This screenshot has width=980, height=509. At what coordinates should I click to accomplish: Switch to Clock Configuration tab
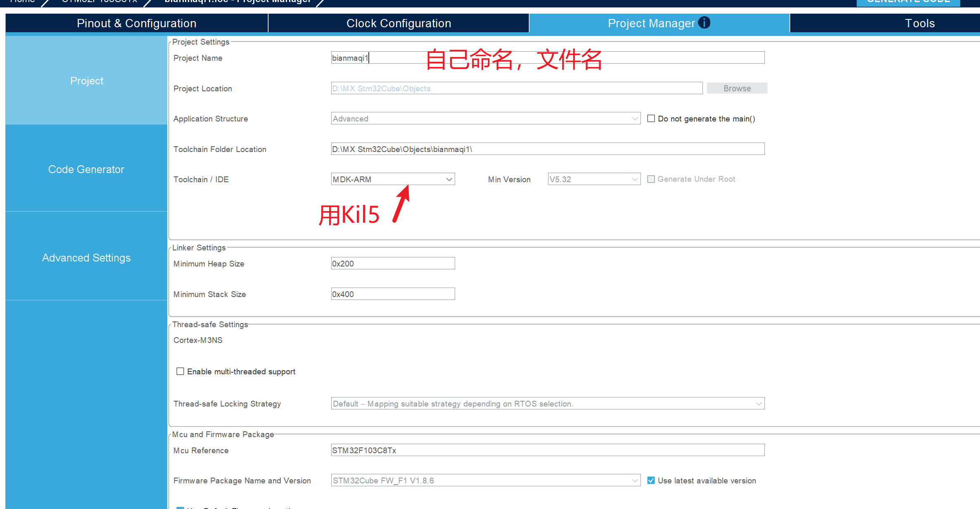[x=399, y=23]
